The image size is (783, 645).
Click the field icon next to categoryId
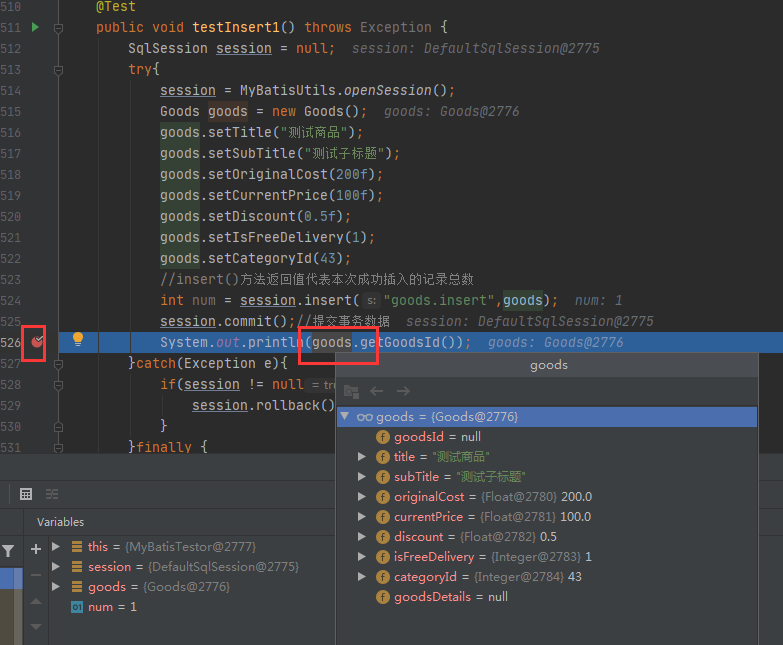tap(383, 577)
